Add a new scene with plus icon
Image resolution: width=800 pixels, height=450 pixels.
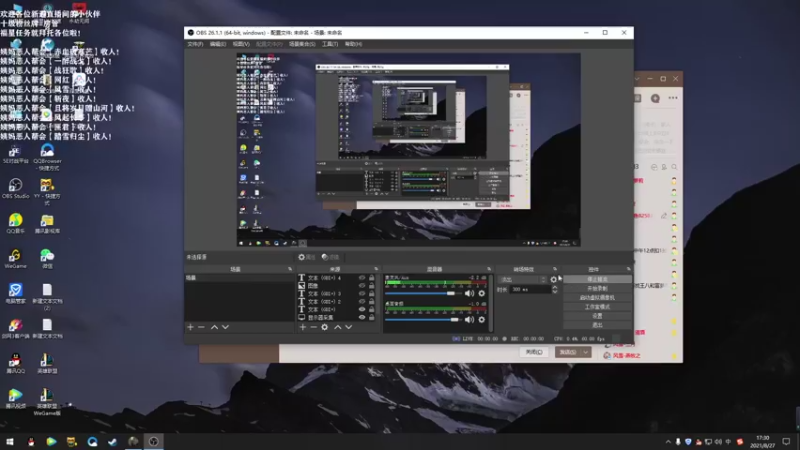(x=190, y=327)
